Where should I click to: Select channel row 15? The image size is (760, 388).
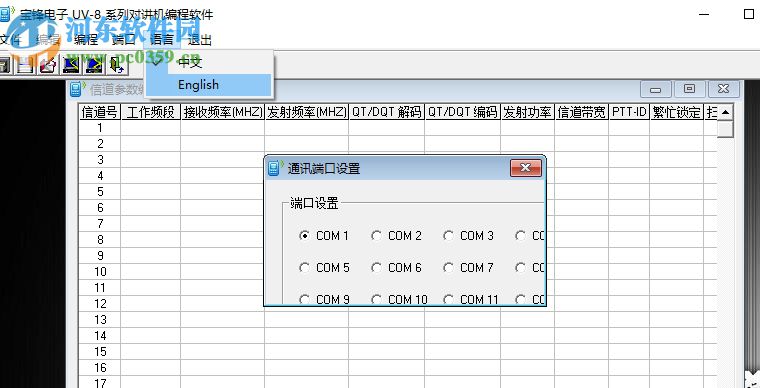99,352
